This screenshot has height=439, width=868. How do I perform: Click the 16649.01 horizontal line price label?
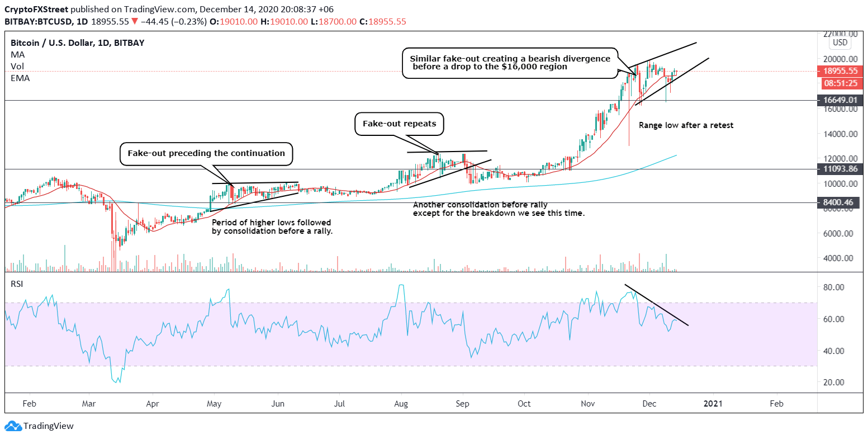tap(841, 100)
